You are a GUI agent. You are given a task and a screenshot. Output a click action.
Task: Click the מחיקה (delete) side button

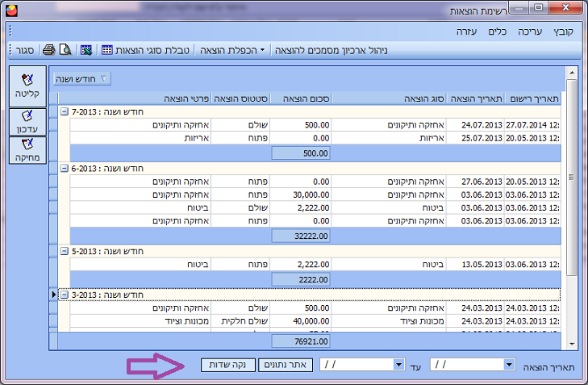click(x=27, y=149)
